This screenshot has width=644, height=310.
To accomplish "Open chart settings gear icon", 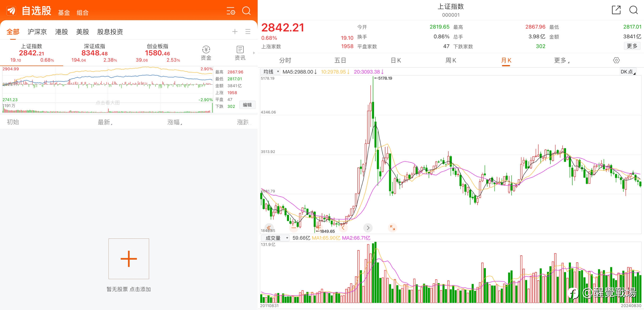I will pos(616,60).
